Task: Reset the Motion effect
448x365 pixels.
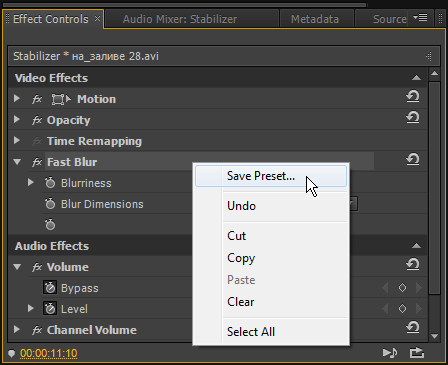Action: tap(413, 97)
